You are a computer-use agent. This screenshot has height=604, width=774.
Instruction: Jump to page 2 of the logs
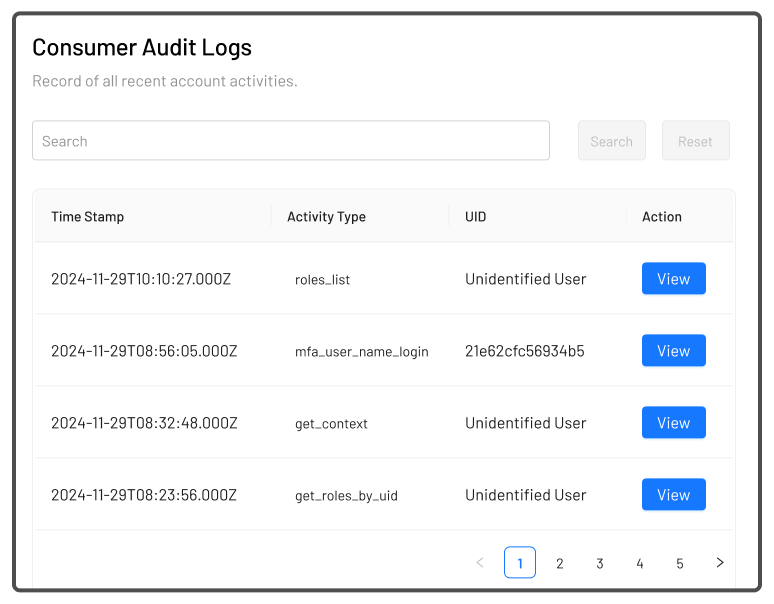pyautogui.click(x=560, y=563)
